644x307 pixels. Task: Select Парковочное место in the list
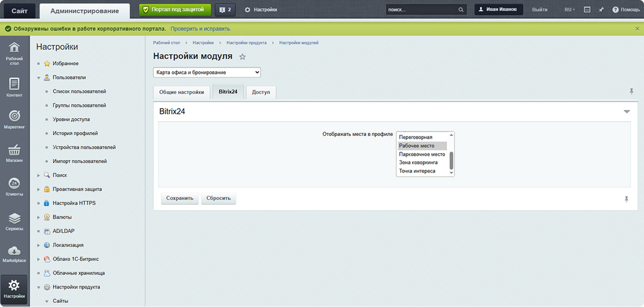point(422,154)
